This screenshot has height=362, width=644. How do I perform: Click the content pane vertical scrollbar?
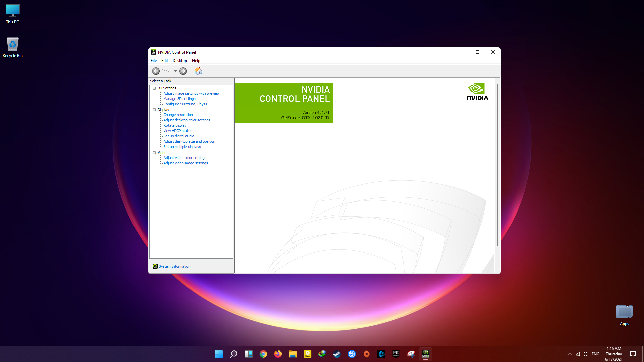(x=497, y=164)
